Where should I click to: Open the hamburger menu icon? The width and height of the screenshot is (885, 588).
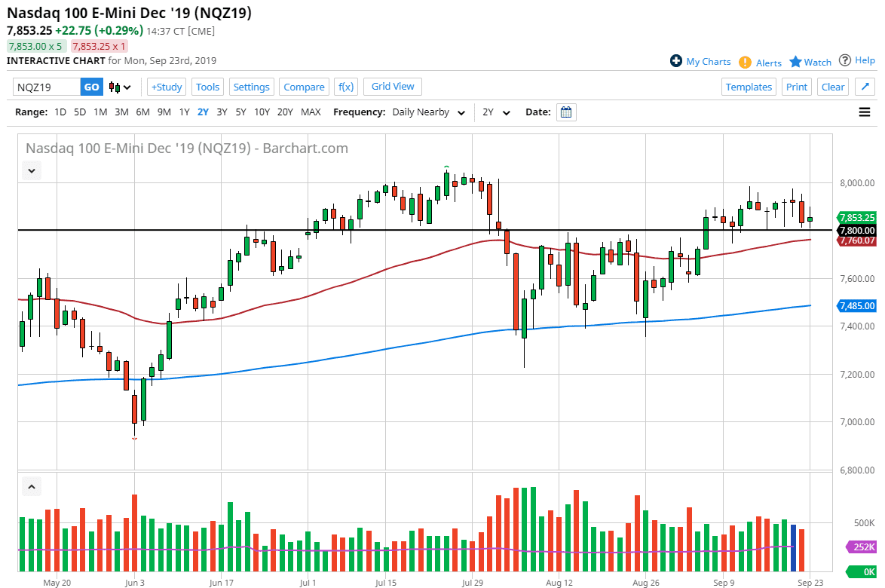(865, 112)
